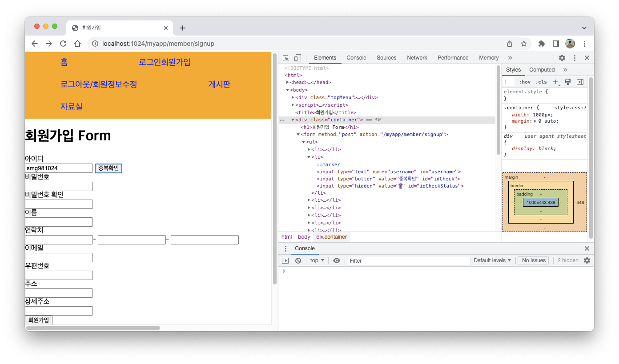This screenshot has width=619, height=364.
Task: Expand the script element node
Action: [293, 105]
